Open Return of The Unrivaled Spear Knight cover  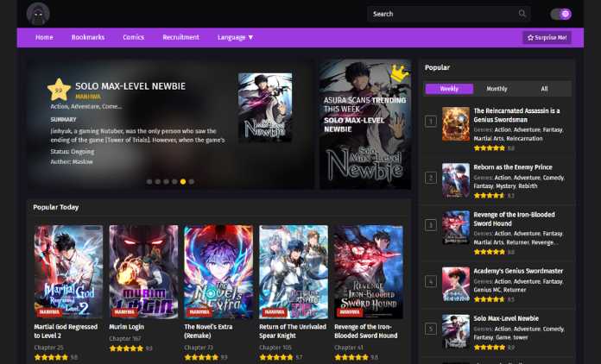(294, 272)
